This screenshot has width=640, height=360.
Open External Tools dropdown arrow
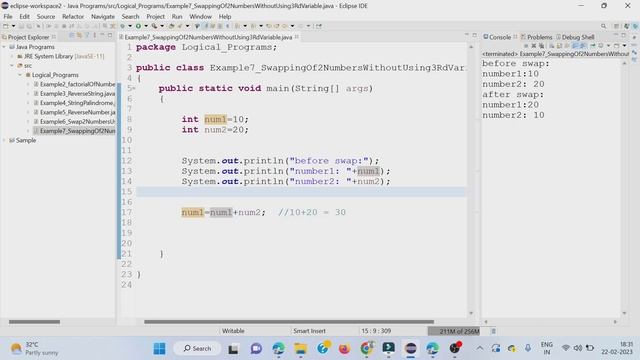coord(162,26)
